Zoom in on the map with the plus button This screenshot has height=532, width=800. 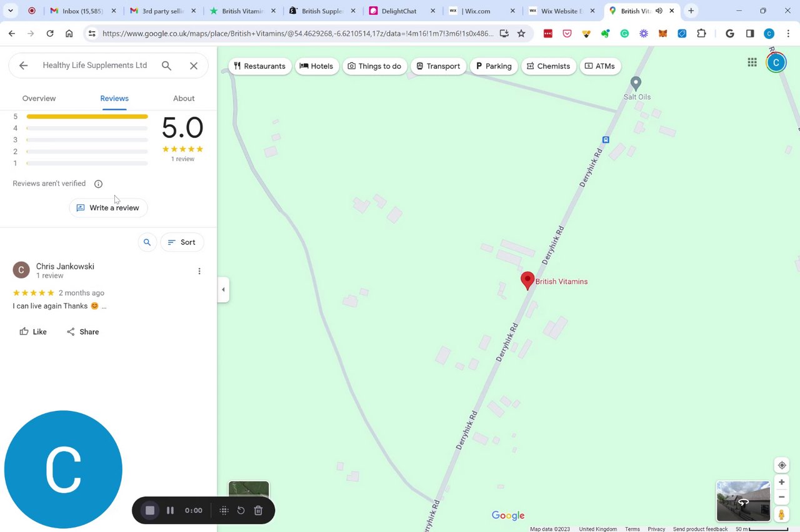[781, 482]
